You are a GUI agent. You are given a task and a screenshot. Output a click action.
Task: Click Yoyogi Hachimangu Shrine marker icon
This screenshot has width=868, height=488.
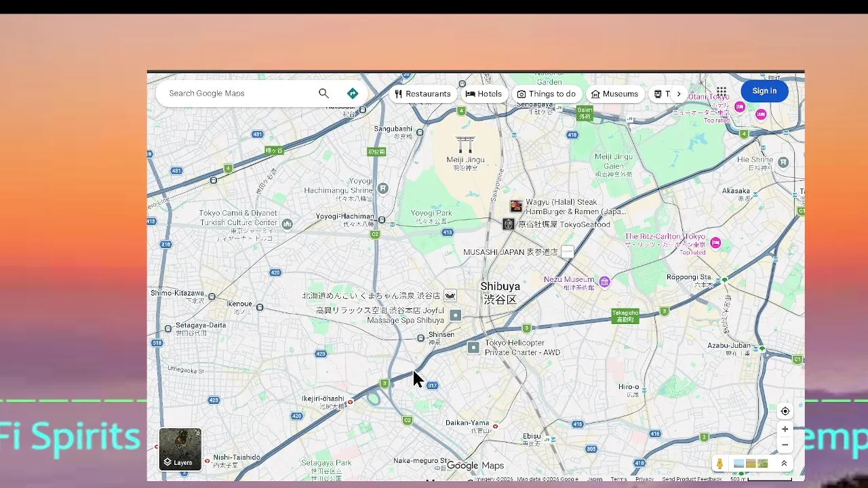[383, 188]
